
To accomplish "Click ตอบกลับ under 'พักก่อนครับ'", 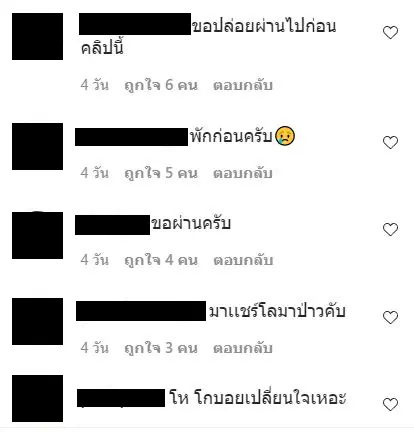I will [243, 173].
